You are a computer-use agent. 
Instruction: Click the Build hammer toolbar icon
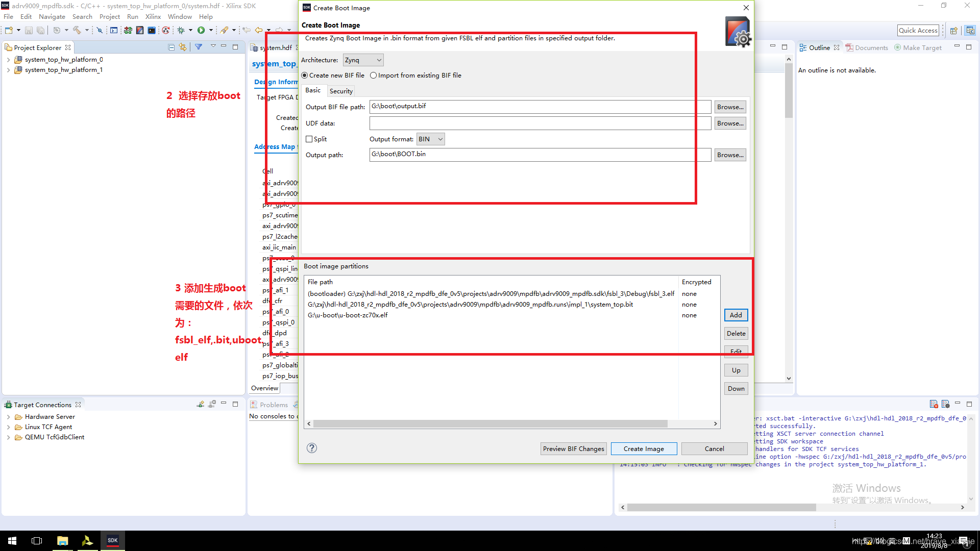tap(77, 31)
